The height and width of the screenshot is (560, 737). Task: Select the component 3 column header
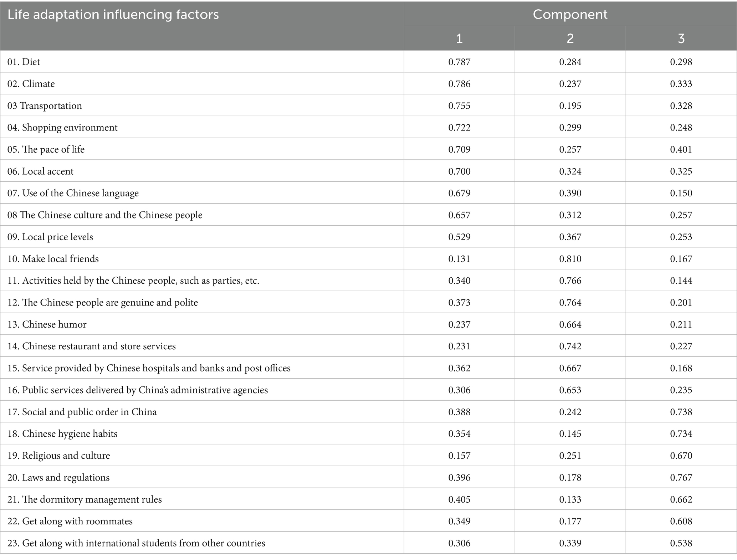point(681,38)
